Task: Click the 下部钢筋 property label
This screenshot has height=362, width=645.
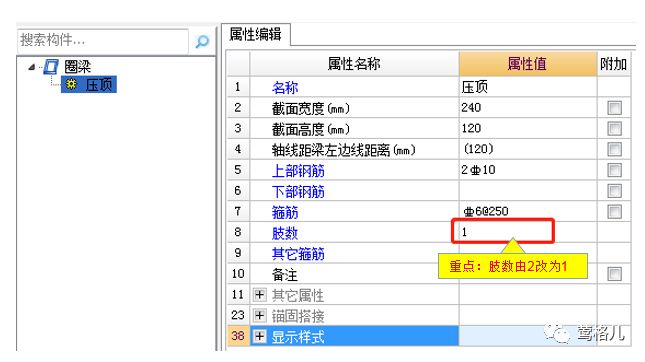Action: 298,191
